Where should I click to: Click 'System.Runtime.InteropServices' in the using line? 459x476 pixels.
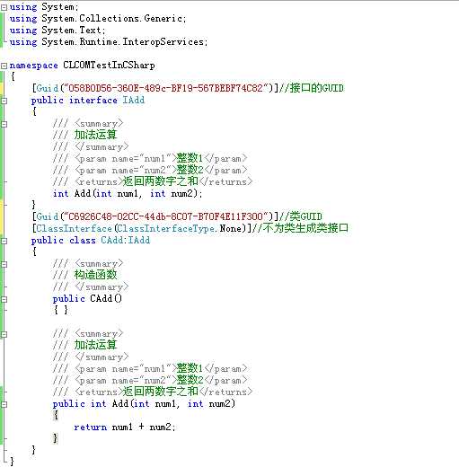[x=123, y=42]
